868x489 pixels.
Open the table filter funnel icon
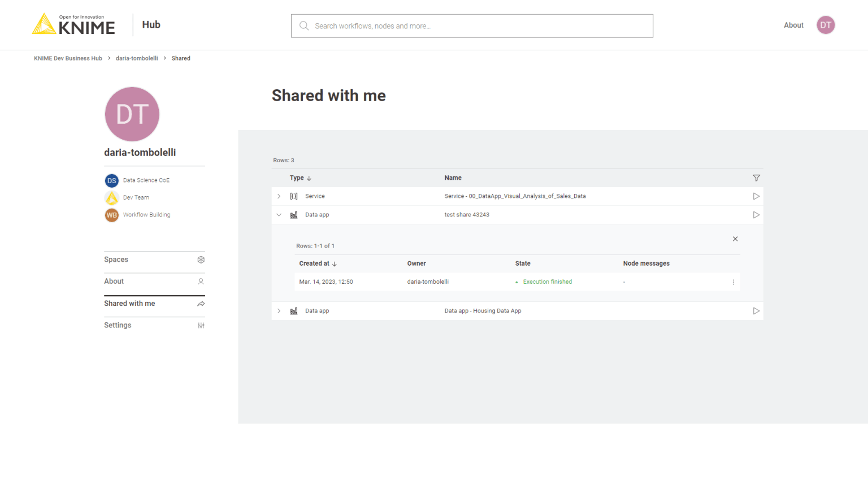pos(756,178)
